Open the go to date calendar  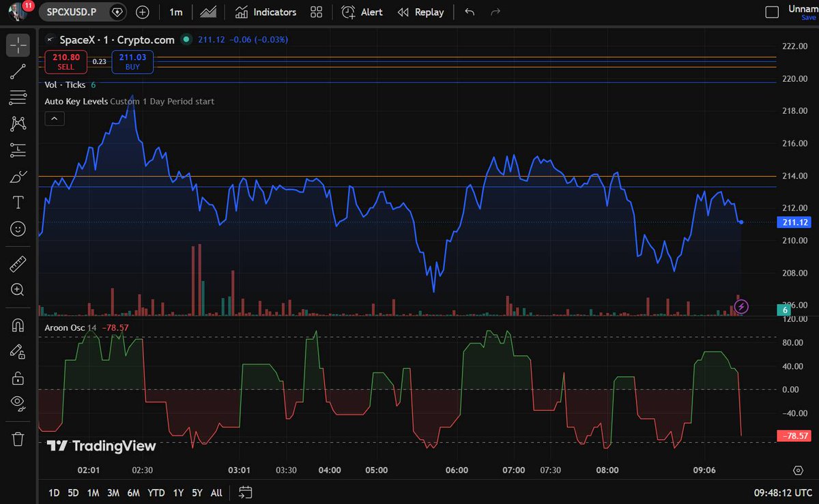tap(246, 492)
